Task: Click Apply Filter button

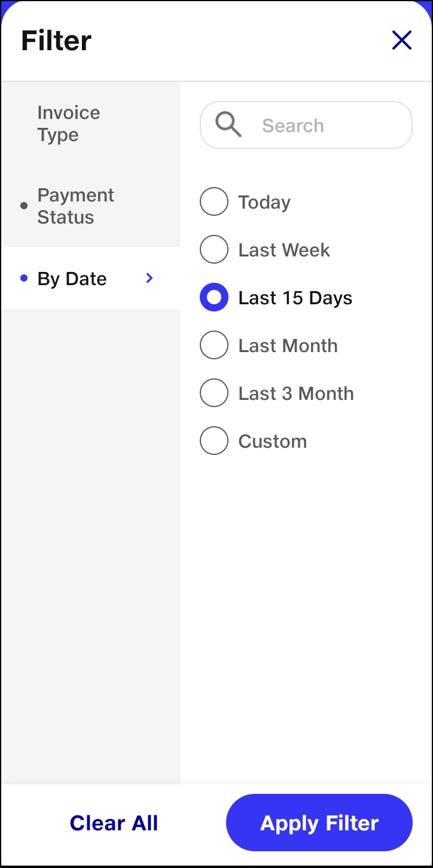Action: point(319,823)
